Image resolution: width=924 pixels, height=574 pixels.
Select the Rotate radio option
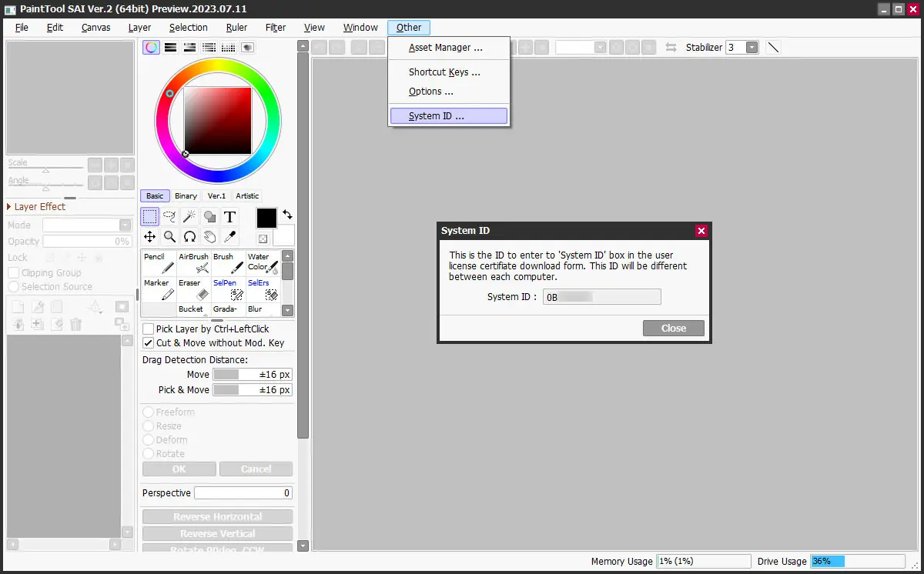[x=149, y=454]
